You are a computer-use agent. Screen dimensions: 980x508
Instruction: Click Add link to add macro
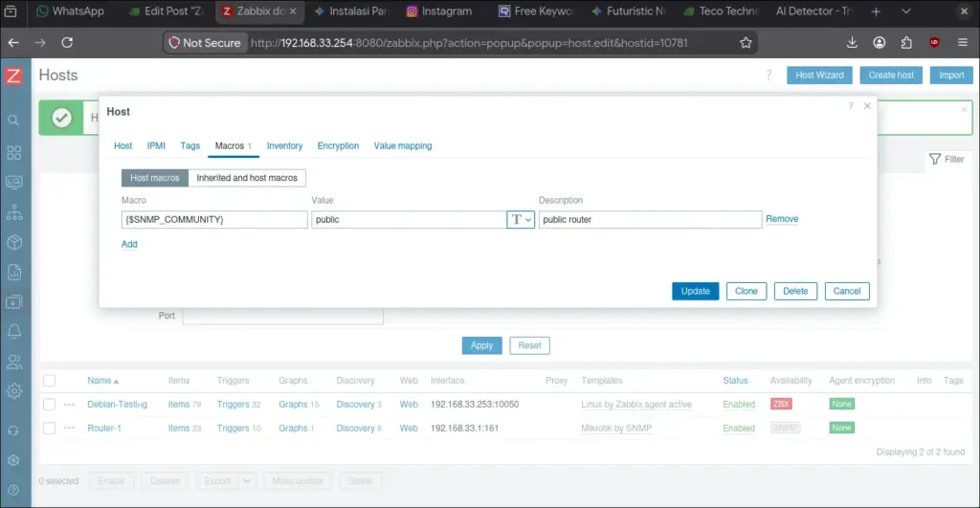point(129,244)
